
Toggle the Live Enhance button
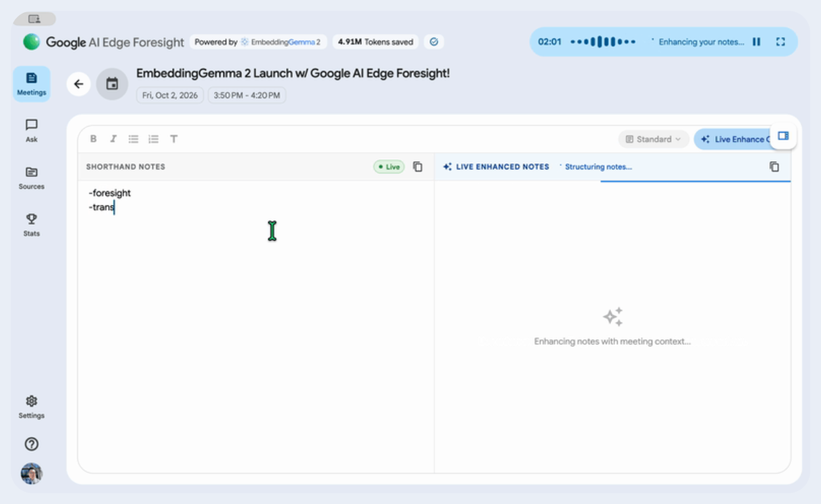(733, 139)
